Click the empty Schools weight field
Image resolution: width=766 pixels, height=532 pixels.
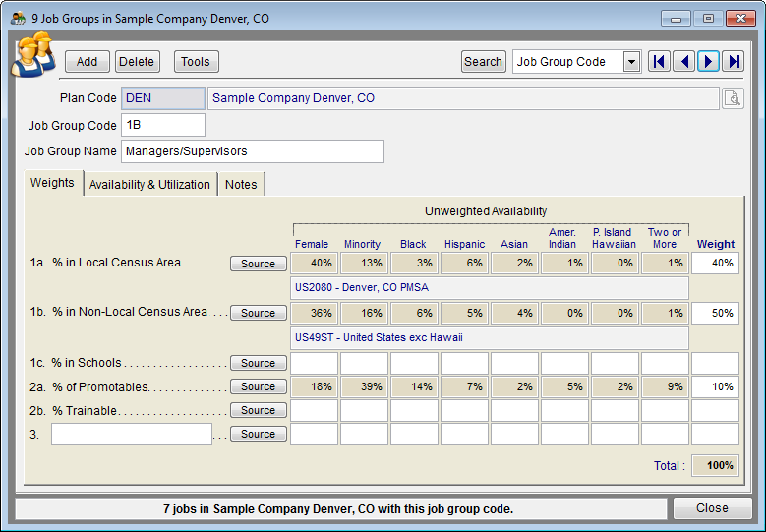[x=715, y=364]
